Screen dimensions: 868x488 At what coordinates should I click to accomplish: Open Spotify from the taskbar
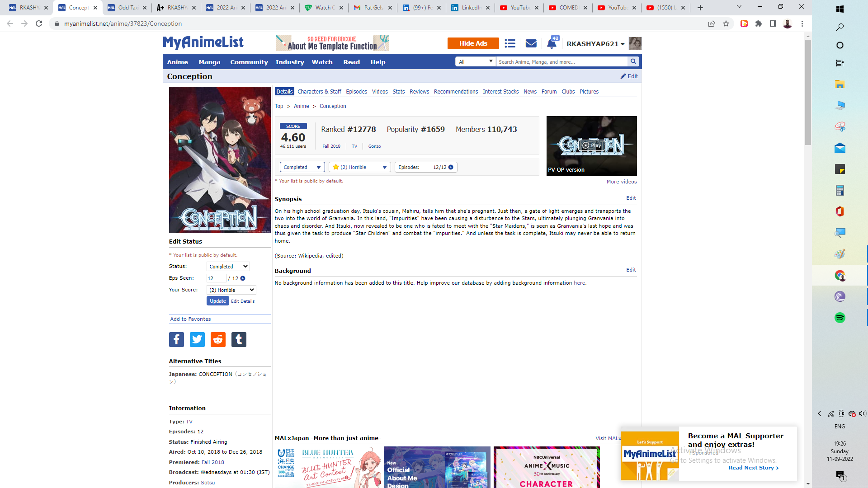pyautogui.click(x=840, y=318)
